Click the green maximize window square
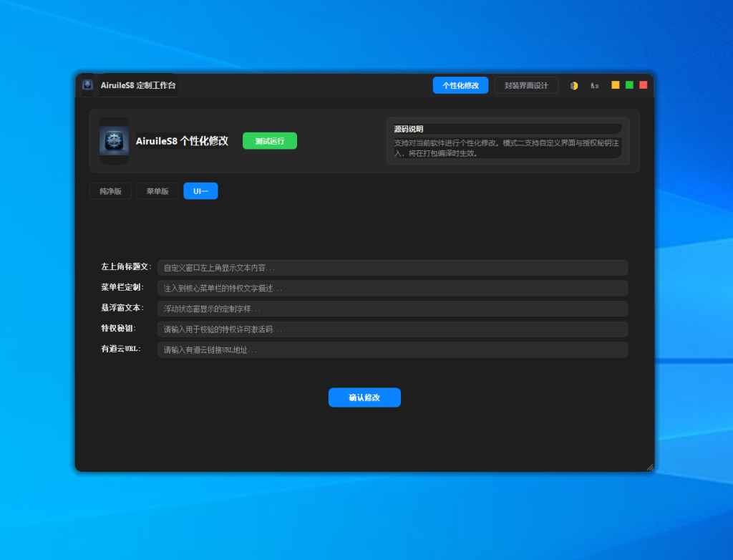This screenshot has width=733, height=560. tap(629, 85)
